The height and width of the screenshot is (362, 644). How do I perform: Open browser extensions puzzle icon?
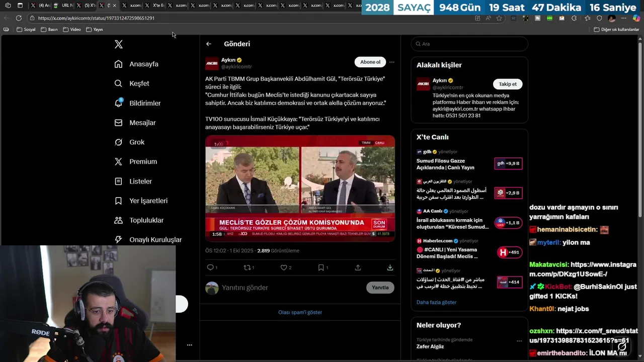tap(574, 18)
